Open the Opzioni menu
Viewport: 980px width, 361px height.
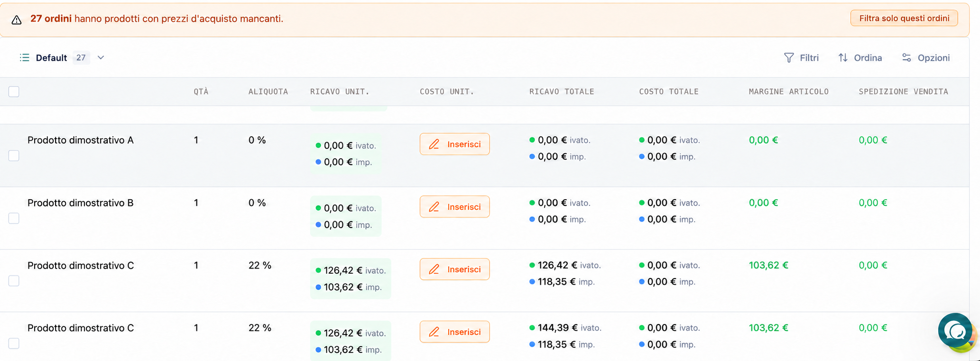pyautogui.click(x=926, y=58)
